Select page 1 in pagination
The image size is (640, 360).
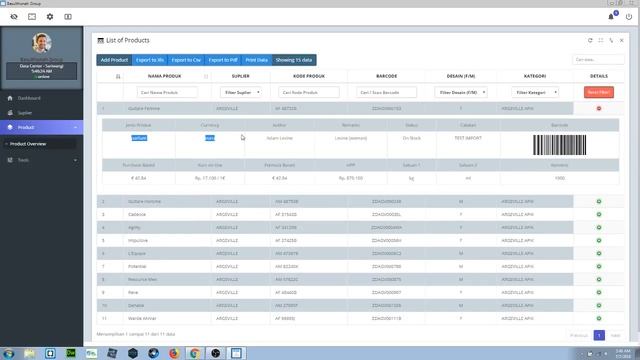pyautogui.click(x=599, y=336)
